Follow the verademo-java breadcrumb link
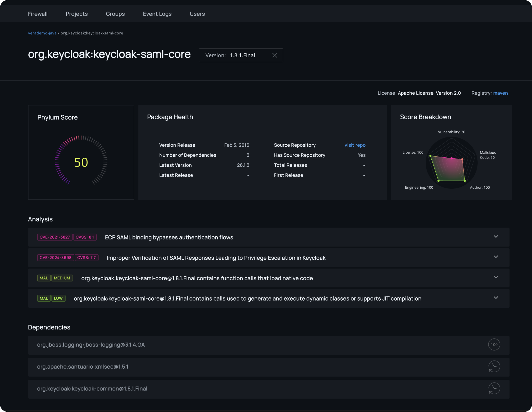Image resolution: width=532 pixels, height=412 pixels. (42, 33)
